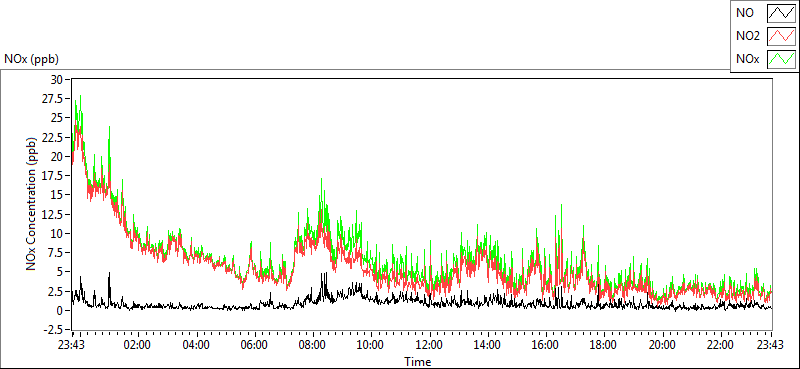This screenshot has height=369, width=800.
Task: Click the x-axis tick 10:00
Action: 371,345
